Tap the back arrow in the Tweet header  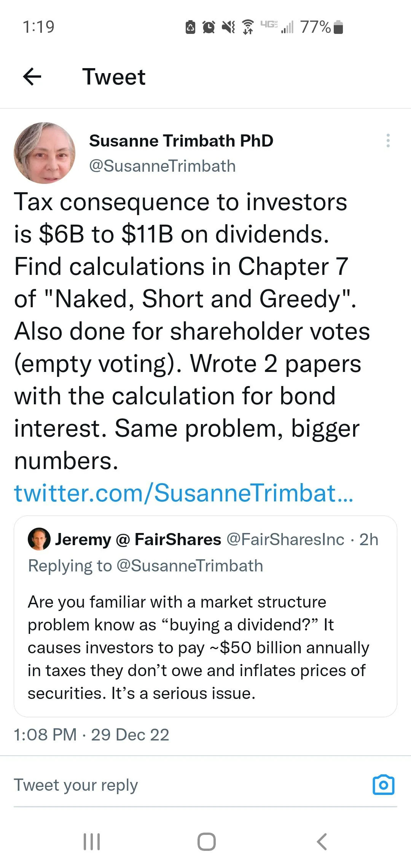[32, 77]
